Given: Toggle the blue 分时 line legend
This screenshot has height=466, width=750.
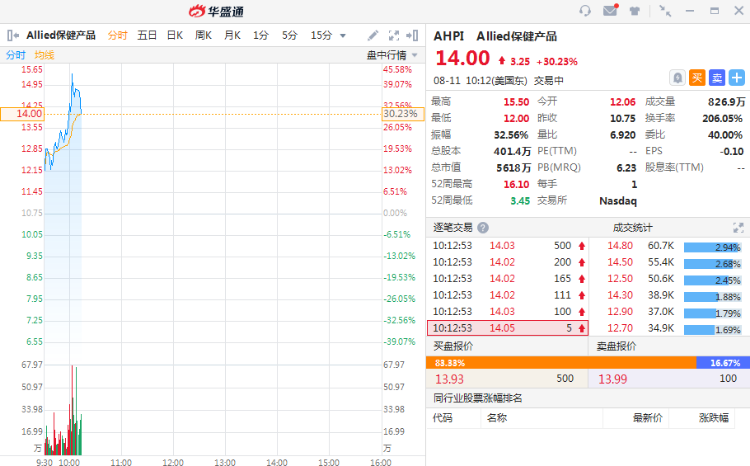Looking at the screenshot, I should coord(15,55).
